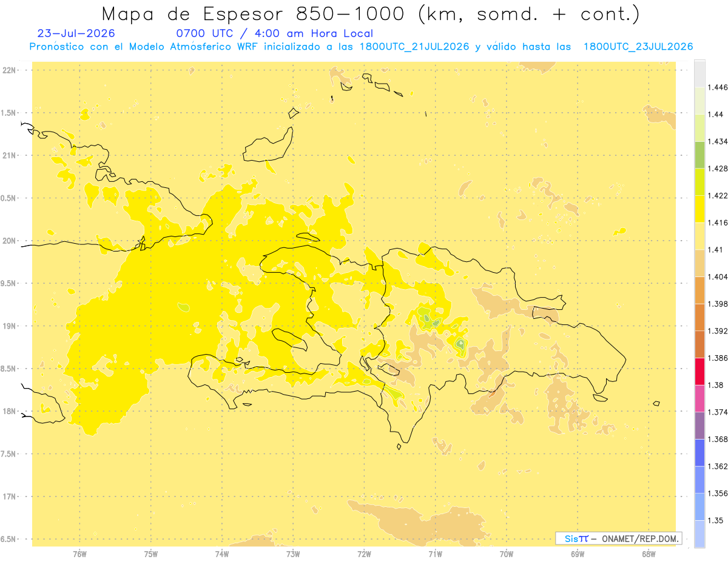Click the red 1.38–1.386 legend swatch

[x=699, y=371]
